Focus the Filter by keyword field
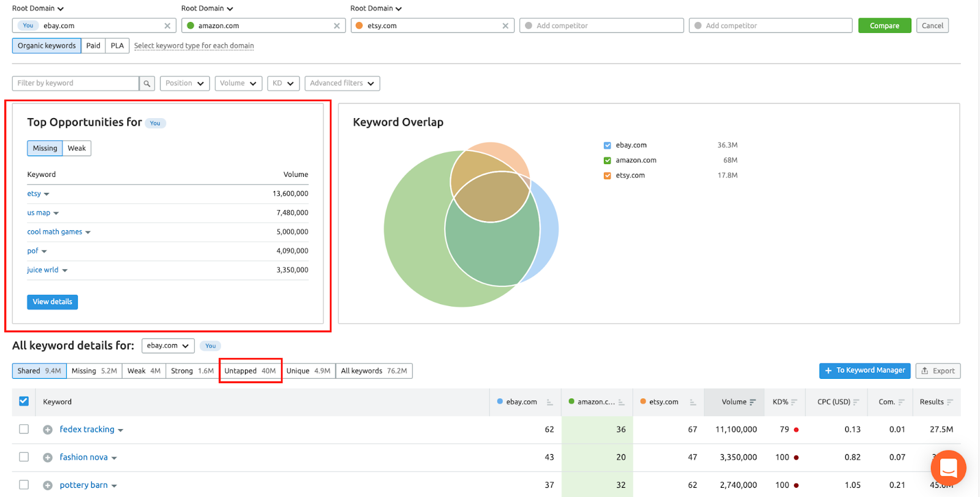980x497 pixels. click(x=75, y=83)
